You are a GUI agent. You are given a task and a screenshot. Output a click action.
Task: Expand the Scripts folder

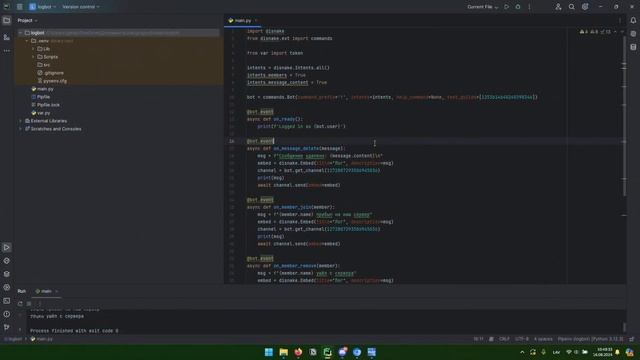click(x=33, y=57)
